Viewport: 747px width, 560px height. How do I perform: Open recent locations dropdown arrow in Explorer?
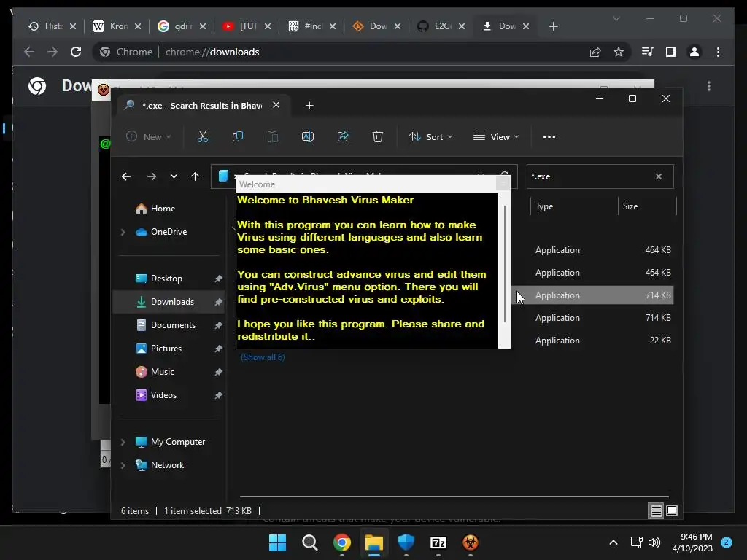click(174, 176)
